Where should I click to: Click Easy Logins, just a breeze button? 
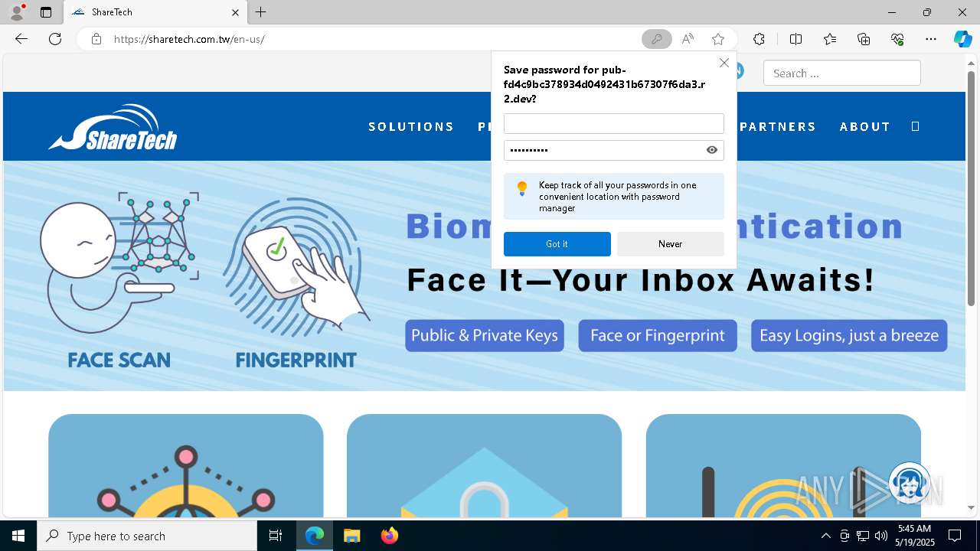(x=849, y=335)
